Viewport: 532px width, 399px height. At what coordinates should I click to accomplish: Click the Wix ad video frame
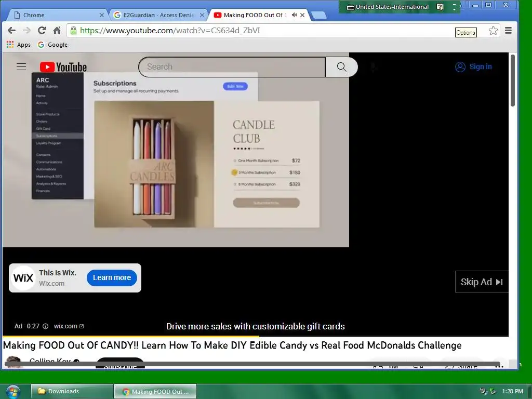[176, 150]
